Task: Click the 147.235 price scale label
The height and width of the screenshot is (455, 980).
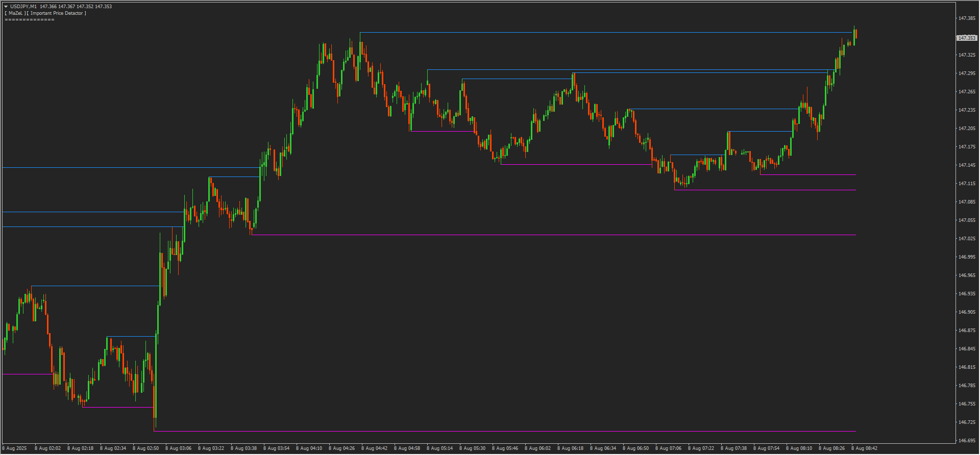Action: click(x=967, y=110)
